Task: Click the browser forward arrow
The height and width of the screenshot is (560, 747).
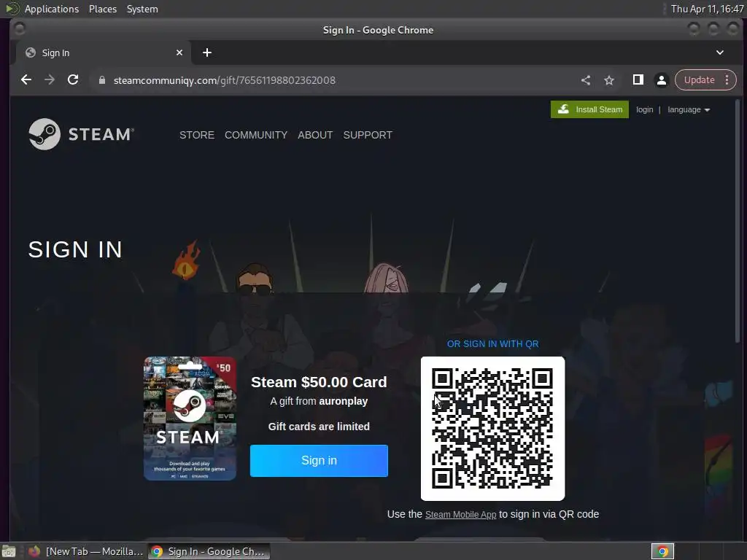Action: pyautogui.click(x=50, y=80)
